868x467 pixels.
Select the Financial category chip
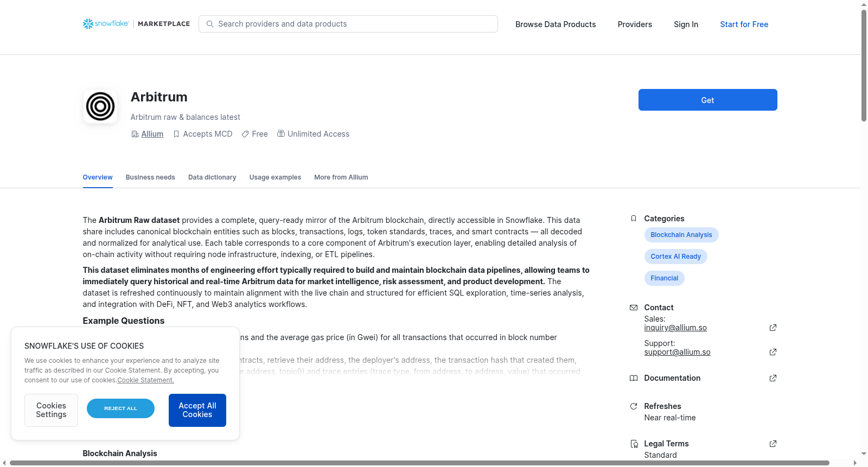[x=665, y=278]
